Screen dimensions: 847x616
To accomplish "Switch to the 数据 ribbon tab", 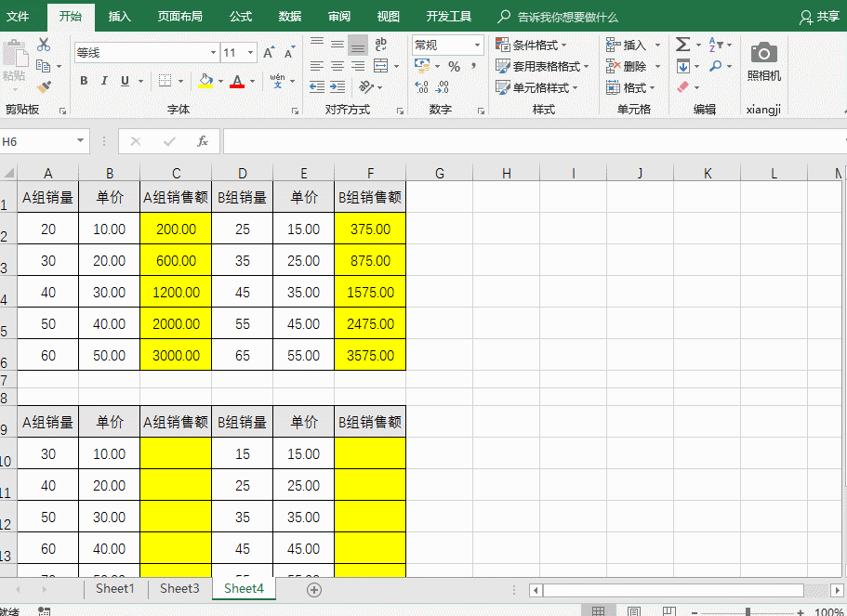I will 290,16.
